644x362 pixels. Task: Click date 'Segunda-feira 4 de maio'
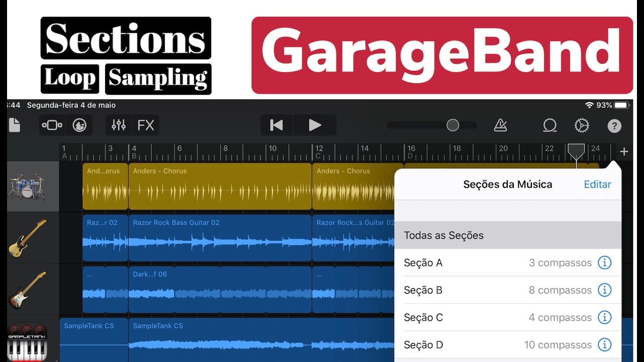(71, 105)
